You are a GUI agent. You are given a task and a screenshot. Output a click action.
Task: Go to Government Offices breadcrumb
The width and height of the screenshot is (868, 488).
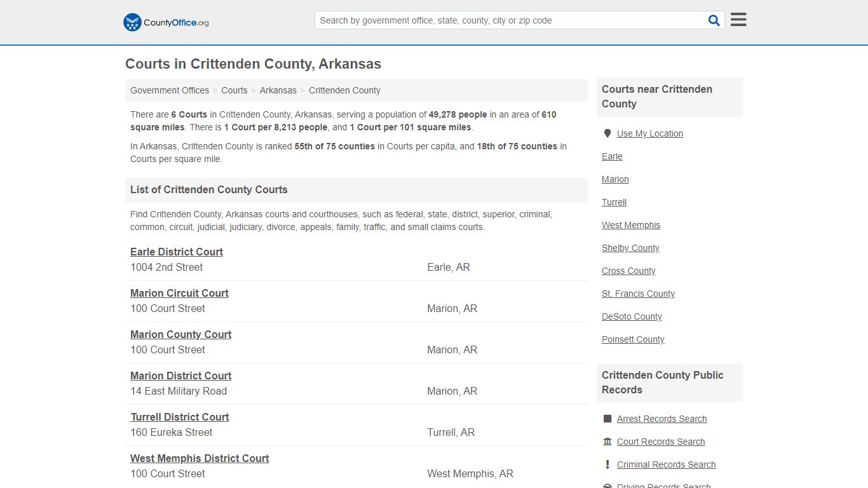[x=170, y=90]
